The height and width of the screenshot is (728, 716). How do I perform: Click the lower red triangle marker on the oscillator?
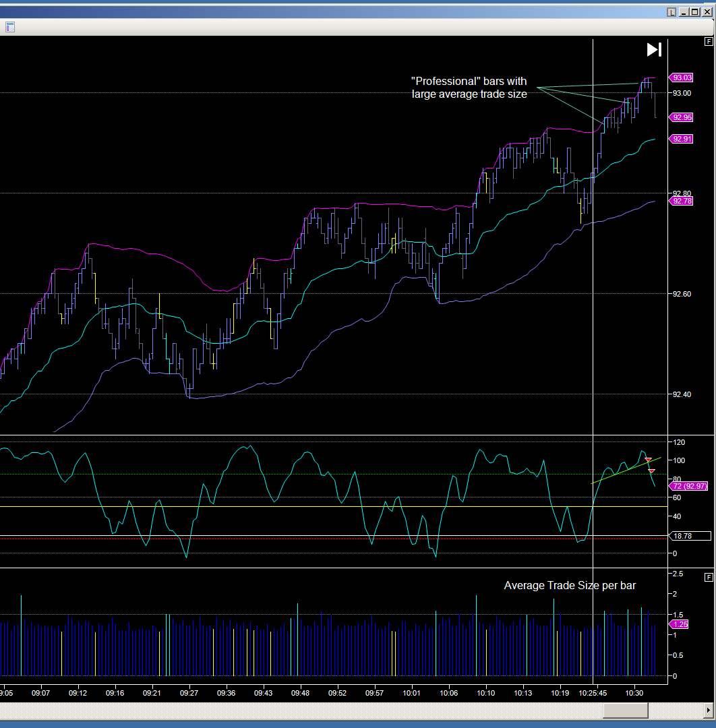click(651, 471)
